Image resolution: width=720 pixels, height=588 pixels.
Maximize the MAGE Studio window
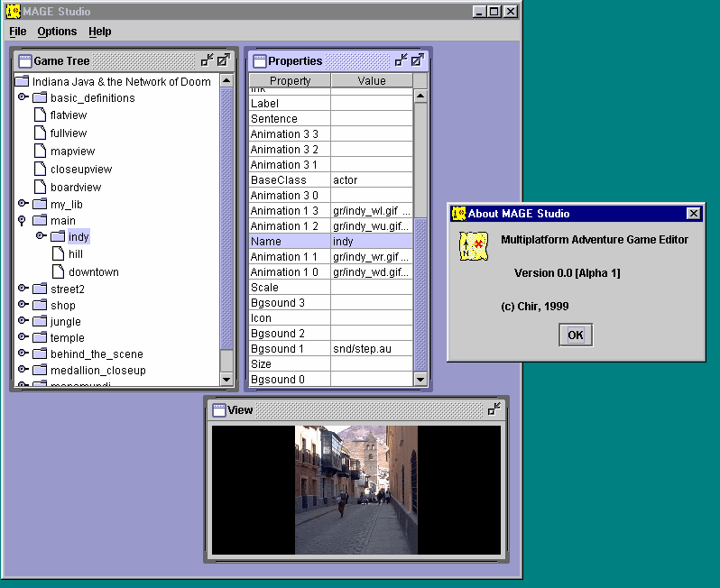click(x=494, y=12)
